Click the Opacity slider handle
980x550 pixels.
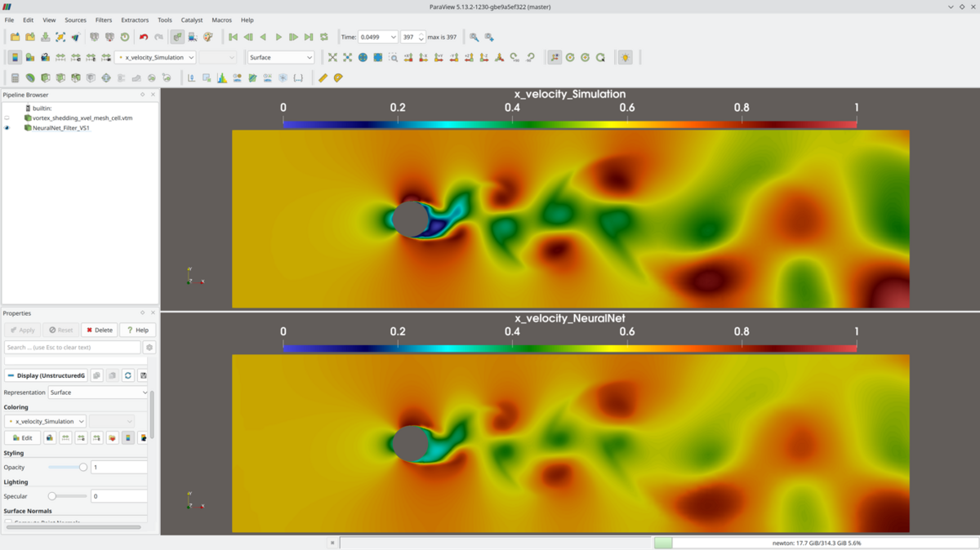[x=82, y=468]
